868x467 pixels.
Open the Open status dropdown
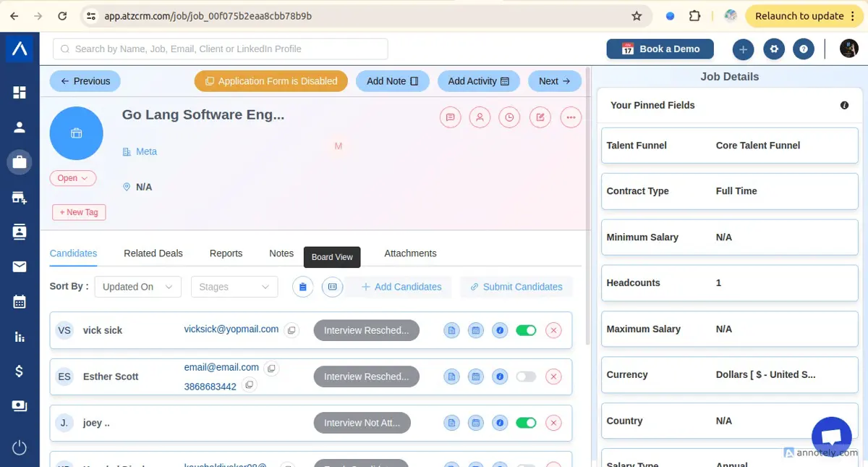pos(72,178)
